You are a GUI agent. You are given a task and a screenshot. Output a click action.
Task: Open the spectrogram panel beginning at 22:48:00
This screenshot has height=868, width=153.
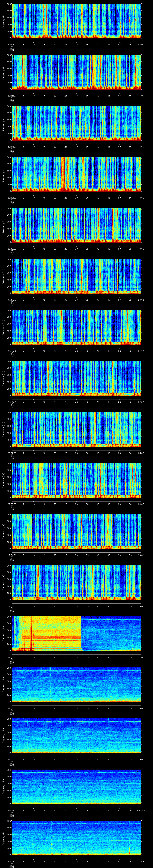click(x=77, y=225)
